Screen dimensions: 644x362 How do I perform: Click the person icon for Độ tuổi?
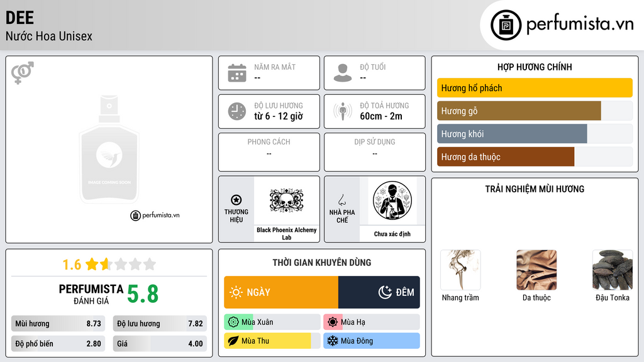coord(343,73)
